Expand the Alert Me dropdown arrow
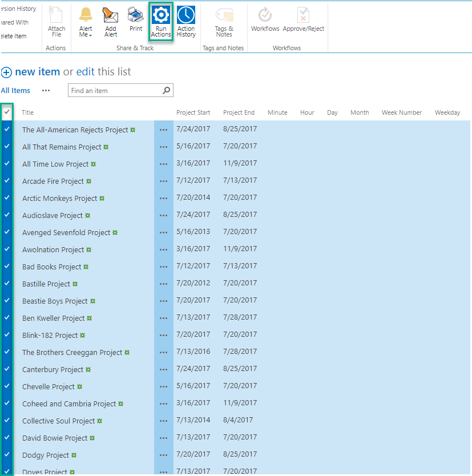Screen dimensions: 472x476 click(x=90, y=35)
